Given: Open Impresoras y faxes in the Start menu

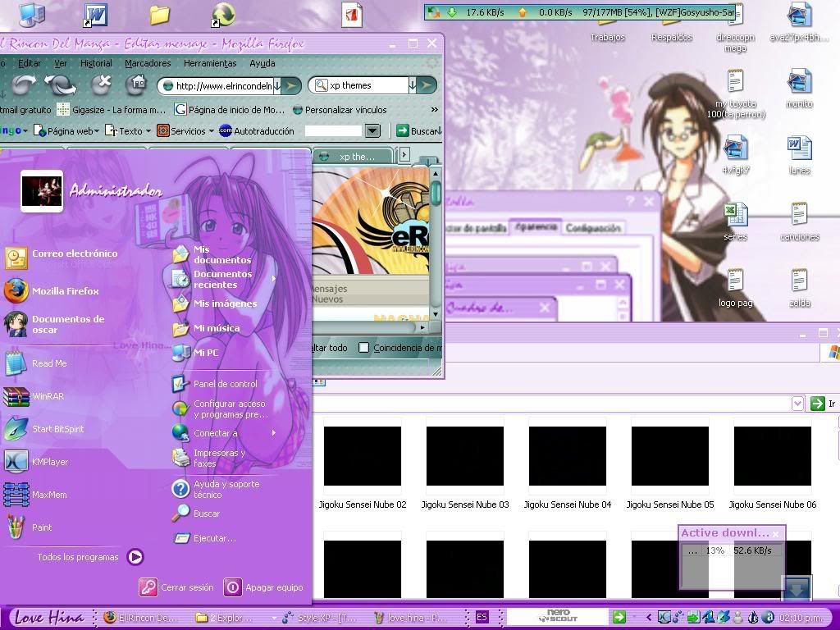Looking at the screenshot, I should (x=210, y=458).
